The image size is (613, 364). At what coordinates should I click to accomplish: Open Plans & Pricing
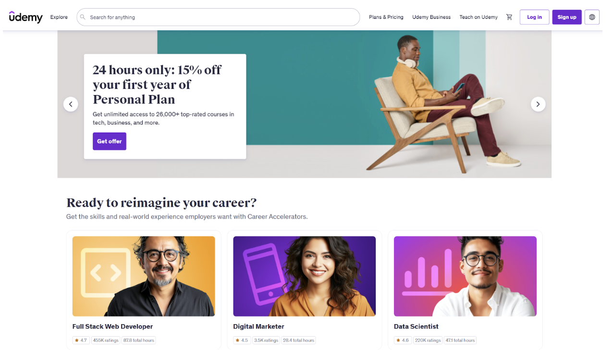(x=386, y=17)
